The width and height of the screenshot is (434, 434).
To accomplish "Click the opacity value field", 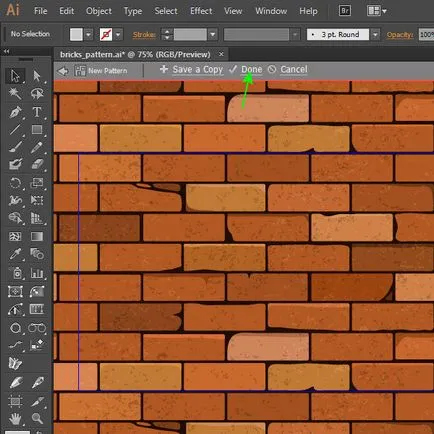I will tap(426, 34).
